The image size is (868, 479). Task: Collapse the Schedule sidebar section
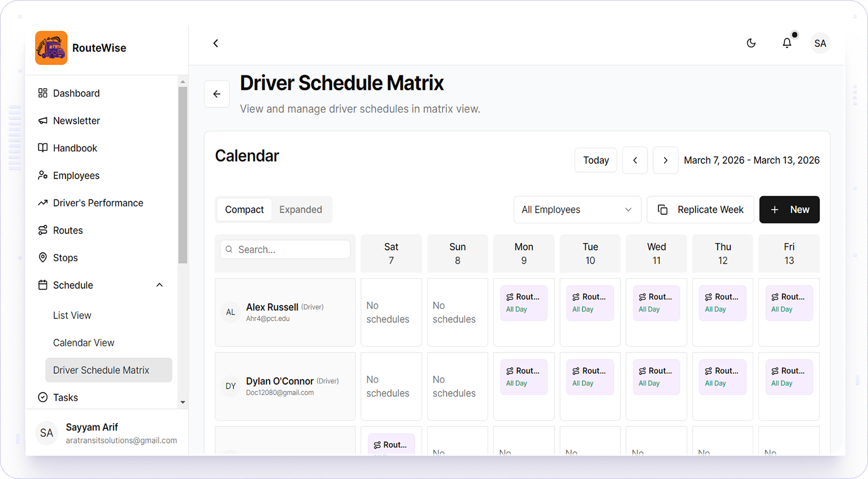click(159, 285)
